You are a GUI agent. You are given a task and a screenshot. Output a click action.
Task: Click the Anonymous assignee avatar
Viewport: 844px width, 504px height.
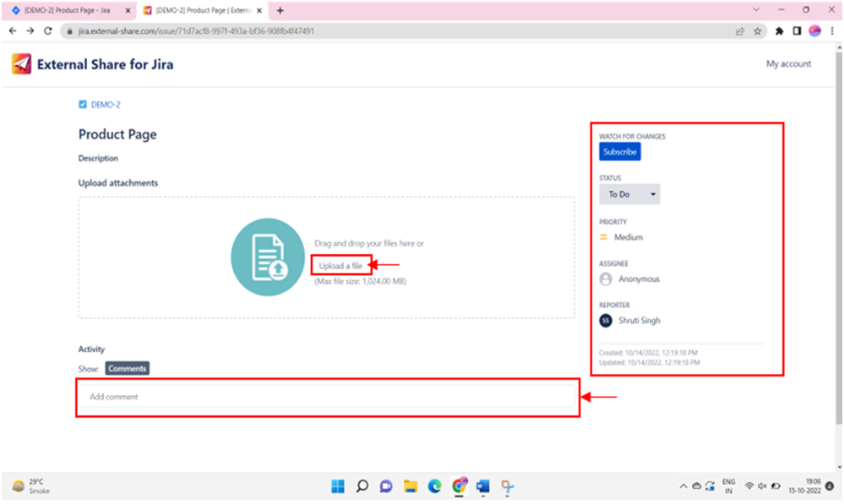(606, 279)
